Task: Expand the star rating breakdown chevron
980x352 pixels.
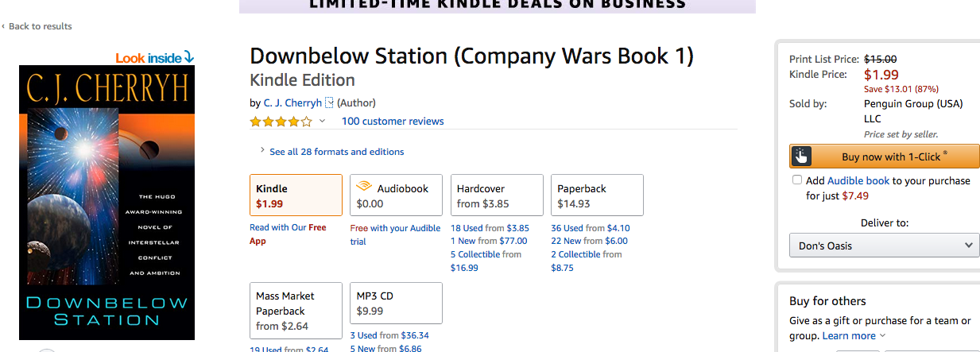Action: pos(322,122)
